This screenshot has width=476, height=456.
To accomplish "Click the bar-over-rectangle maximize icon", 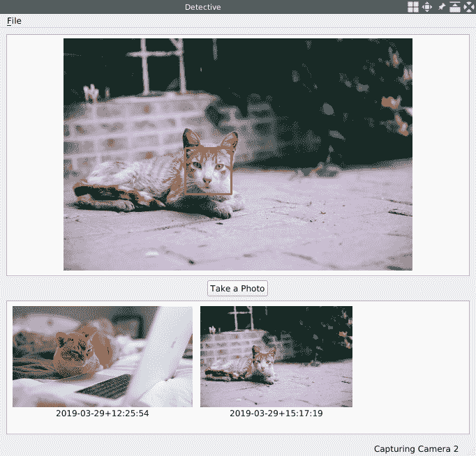I will point(455,7).
